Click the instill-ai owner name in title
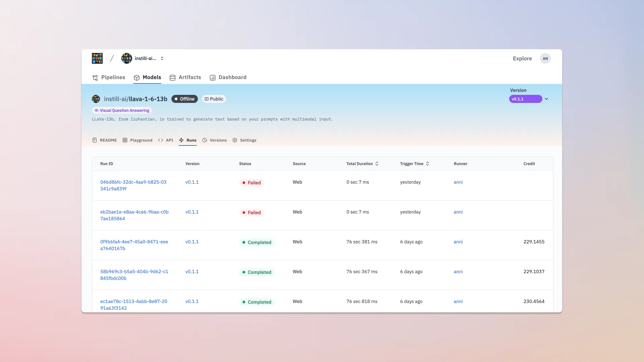 pyautogui.click(x=115, y=99)
